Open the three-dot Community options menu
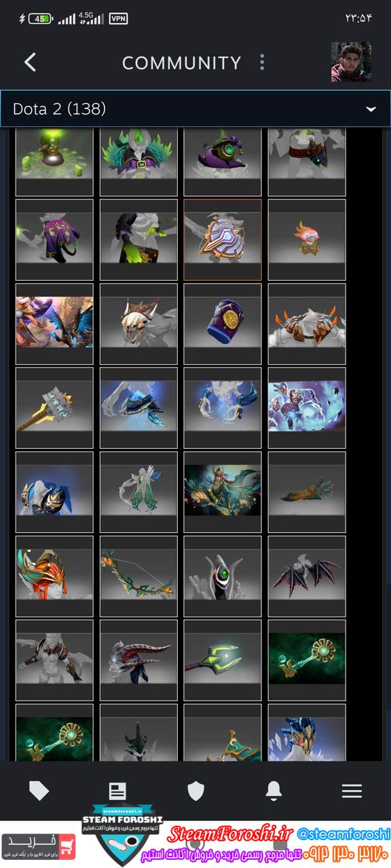391x868 pixels. (x=262, y=62)
